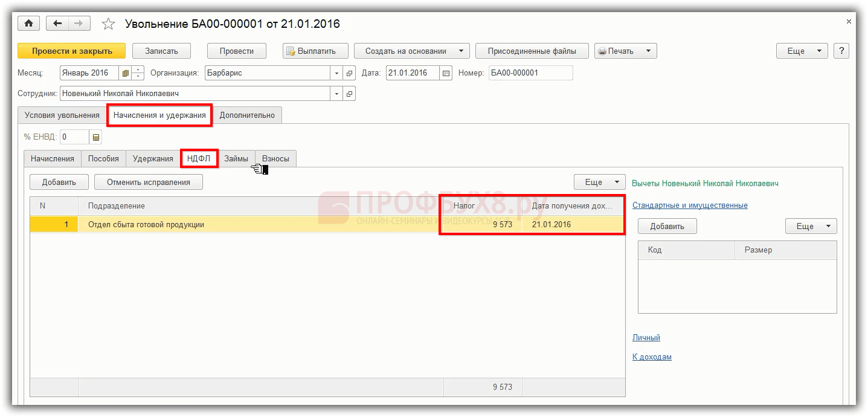Click Организация field Барбарис

point(268,73)
